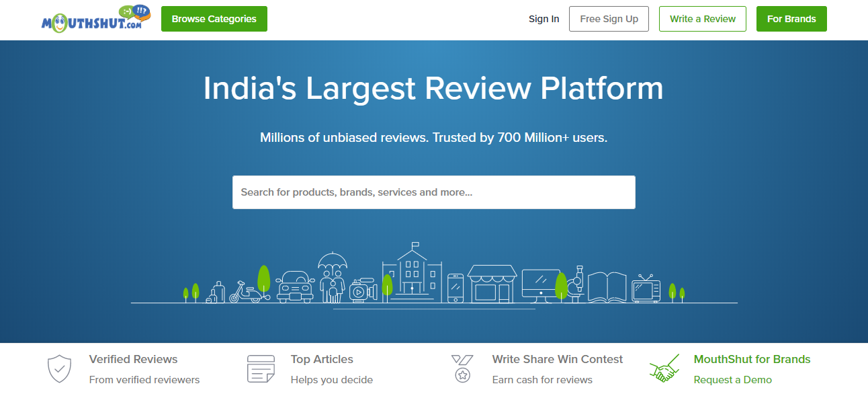
Task: Click the text "Helps you decide"
Action: coord(332,380)
